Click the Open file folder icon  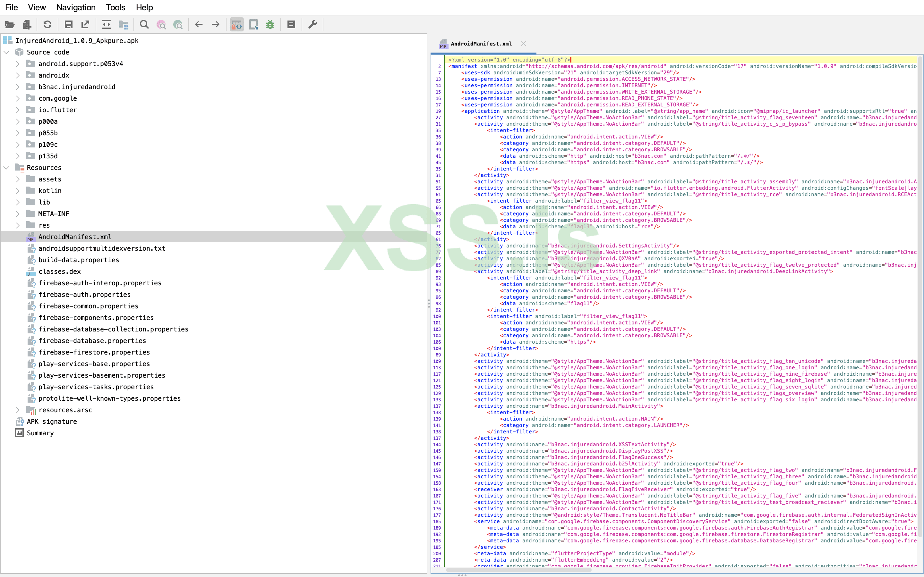10,25
